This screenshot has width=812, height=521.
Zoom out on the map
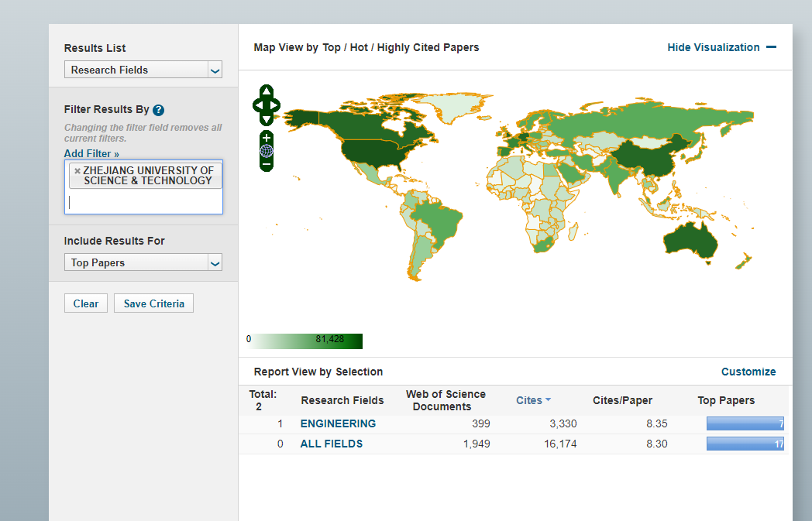pyautogui.click(x=267, y=164)
